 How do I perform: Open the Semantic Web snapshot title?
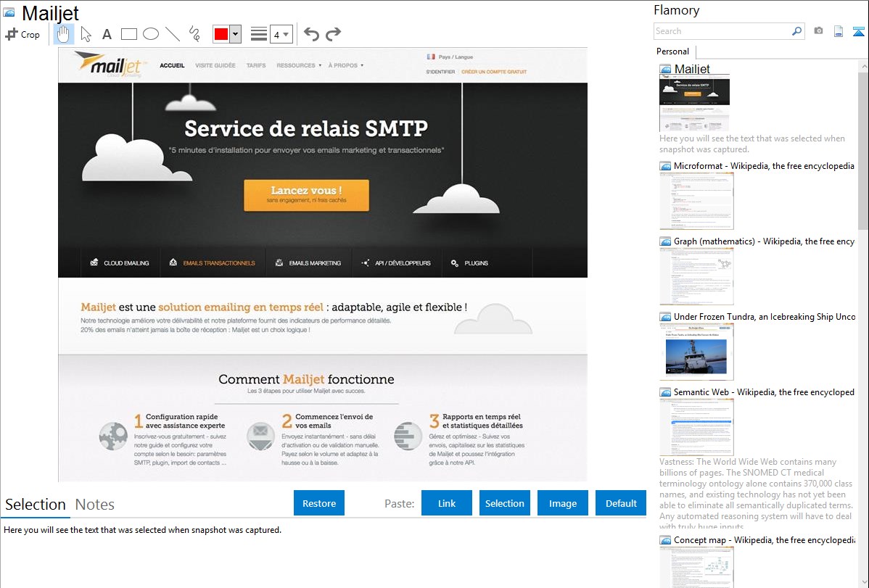tap(764, 392)
